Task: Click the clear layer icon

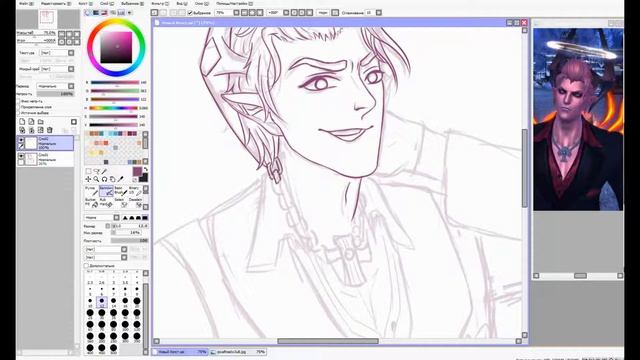Action: tap(40, 130)
